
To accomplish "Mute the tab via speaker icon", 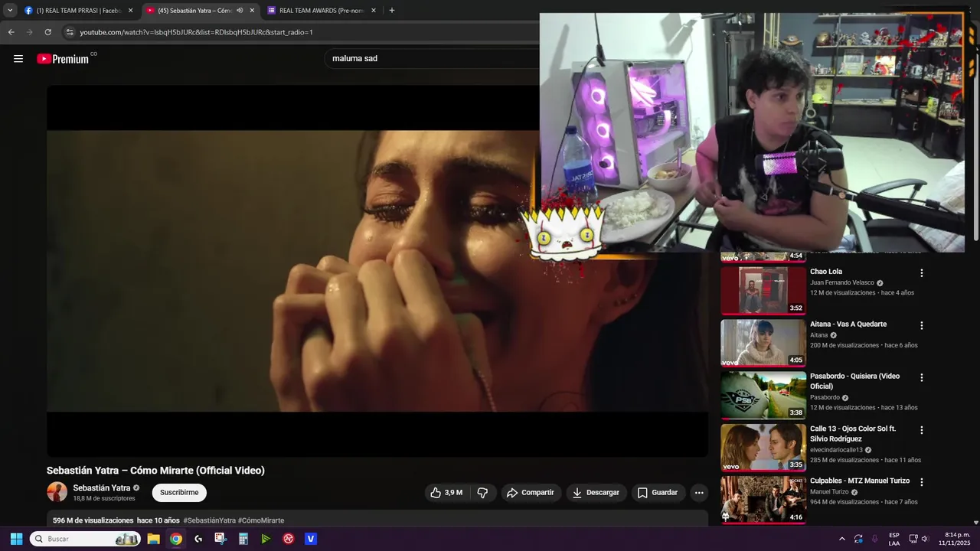I will pos(240,11).
